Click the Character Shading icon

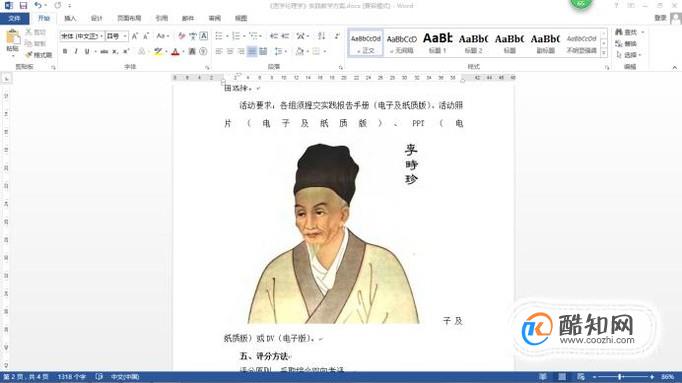click(192, 52)
